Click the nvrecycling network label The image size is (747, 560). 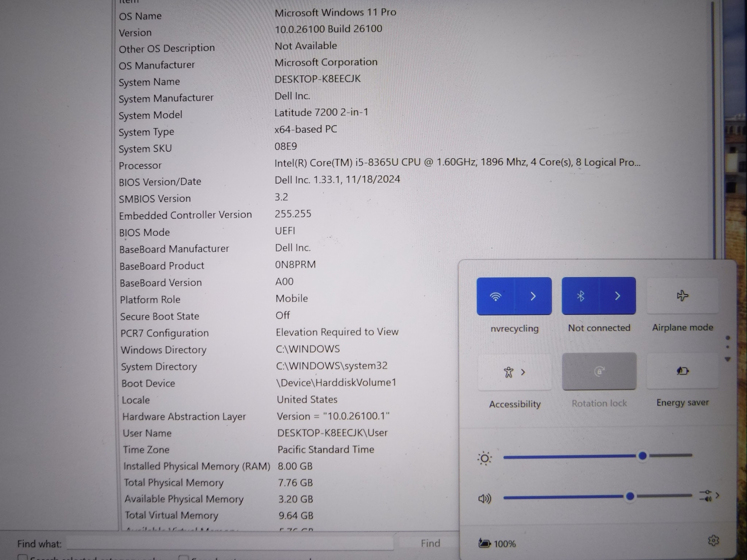tap(514, 328)
